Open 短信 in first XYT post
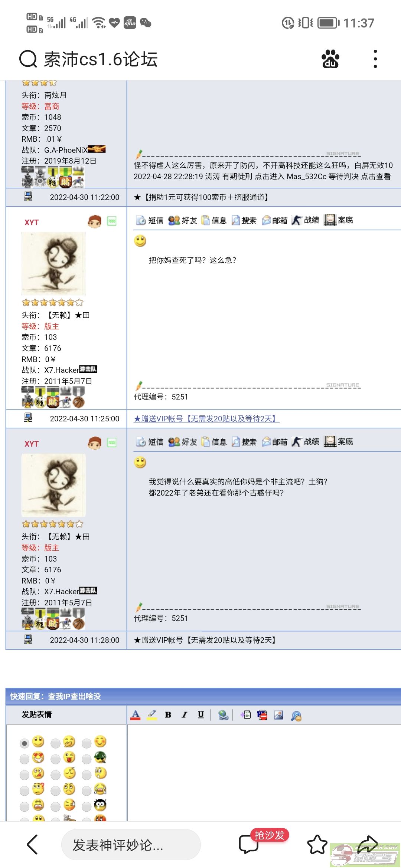 click(150, 220)
